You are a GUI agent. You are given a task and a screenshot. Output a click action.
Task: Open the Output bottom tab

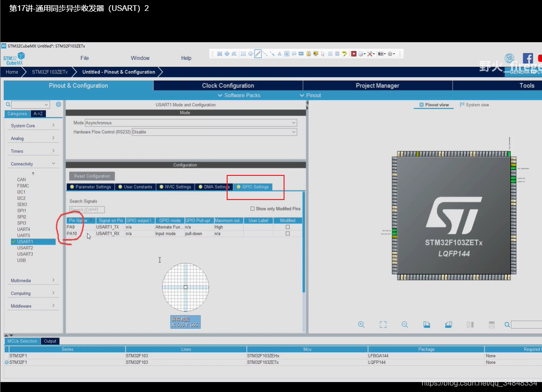click(50, 341)
